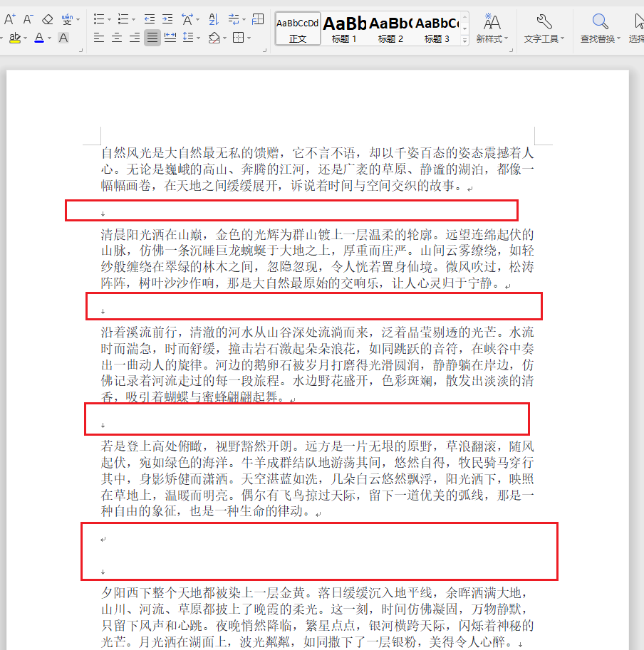This screenshot has height=650, width=644.
Task: Create a new style via 新样式
Action: click(492, 25)
